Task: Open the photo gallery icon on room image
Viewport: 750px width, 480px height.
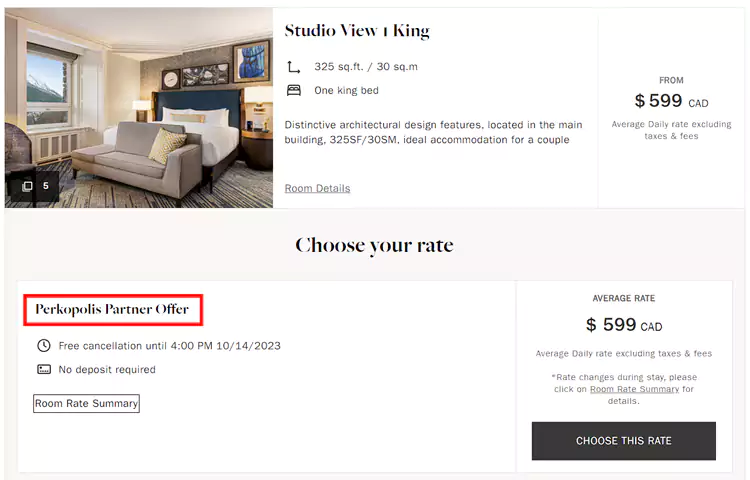Action: click(28, 186)
